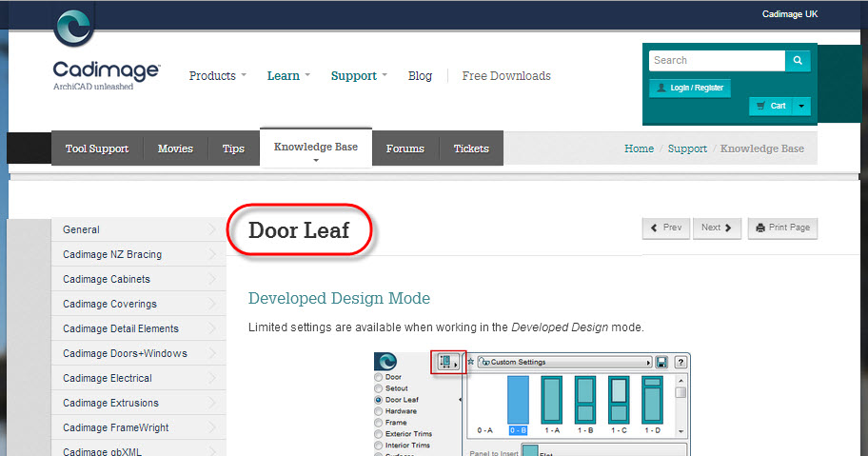Click the Cadimage wave logo
This screenshot has height=456, width=868.
73,26
